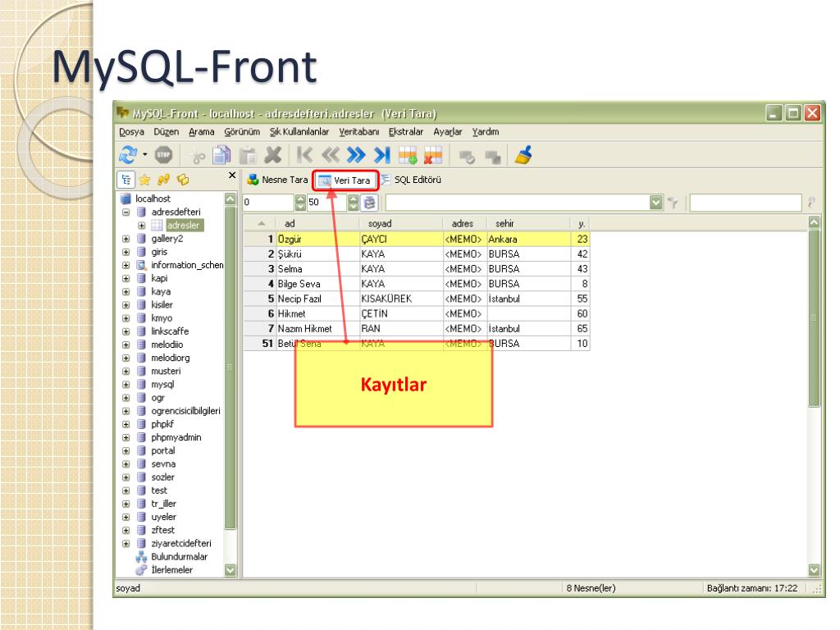Click the filter funnel icon
Image resolution: width=840 pixels, height=630 pixels.
coord(673,203)
